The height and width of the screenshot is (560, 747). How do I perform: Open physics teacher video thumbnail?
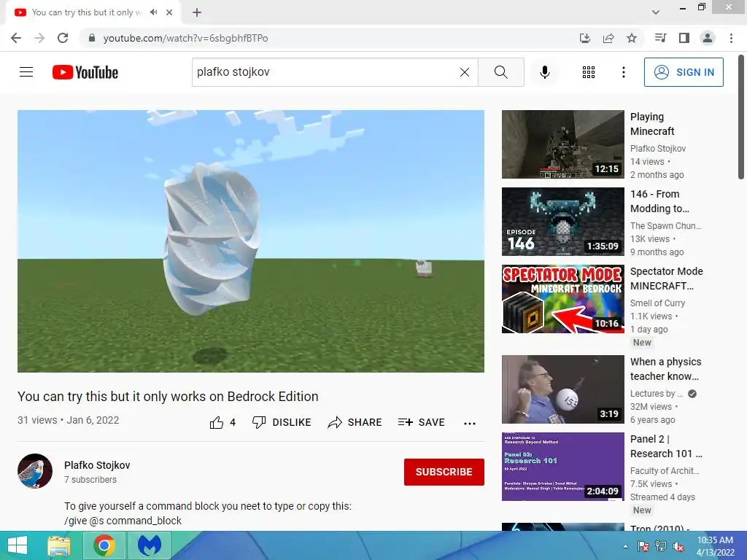[562, 389]
